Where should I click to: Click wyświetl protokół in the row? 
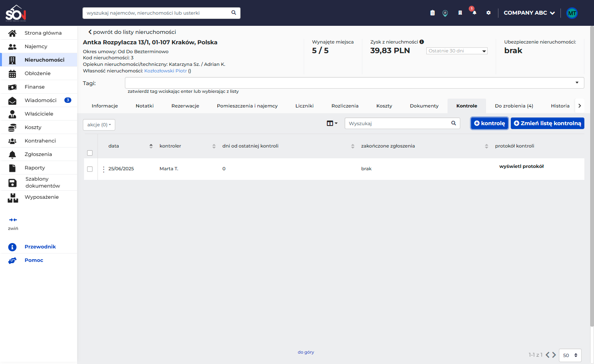[x=521, y=166]
